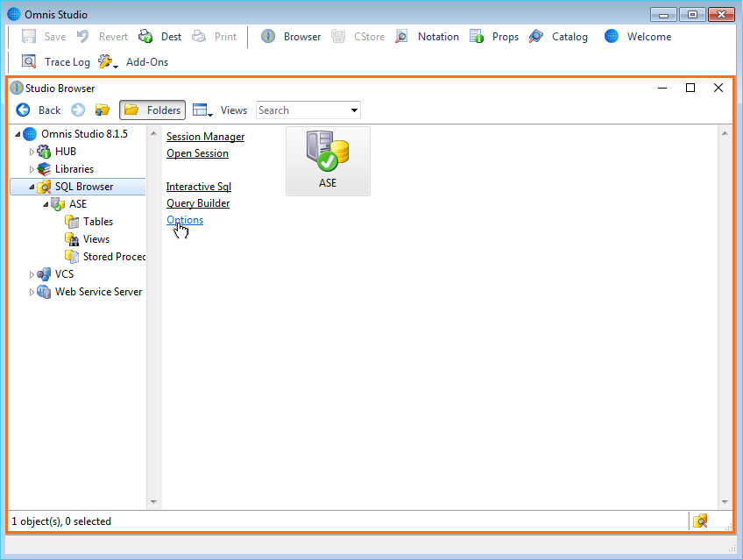This screenshot has width=743, height=560.
Task: Click content pane scrollbar up arrow
Action: click(x=725, y=133)
